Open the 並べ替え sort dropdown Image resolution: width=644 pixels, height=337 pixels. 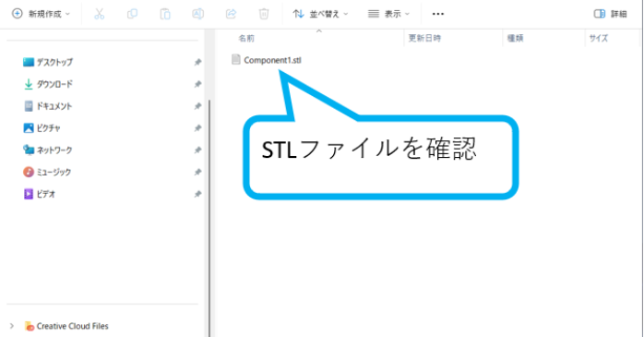320,14
